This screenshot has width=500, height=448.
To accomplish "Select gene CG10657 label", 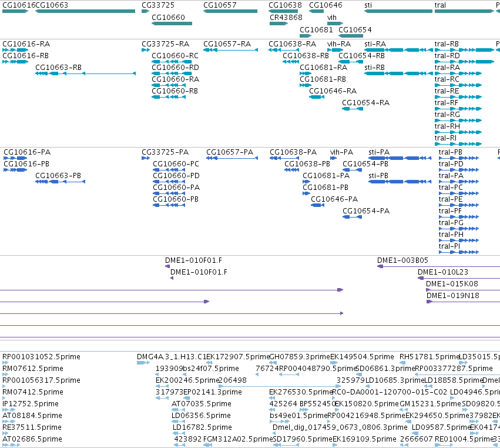I will click(x=220, y=5).
